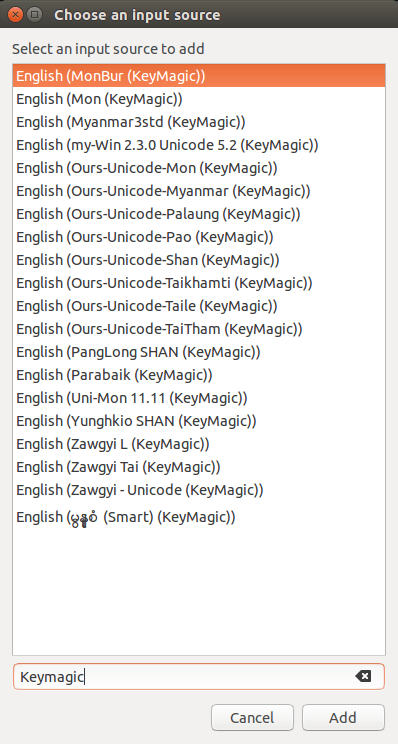Clear the search field with backspace icon

363,676
